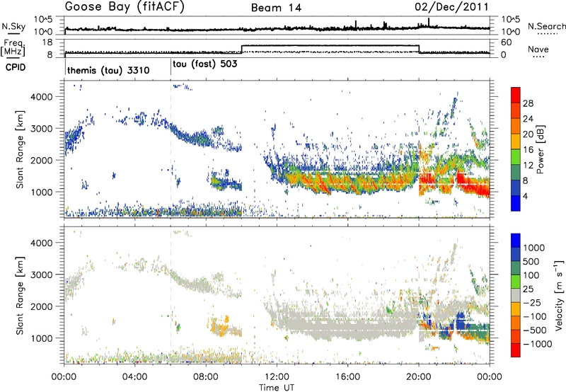
Task: Click the "04:00" time axis tick label
Action: pyautogui.click(x=135, y=377)
